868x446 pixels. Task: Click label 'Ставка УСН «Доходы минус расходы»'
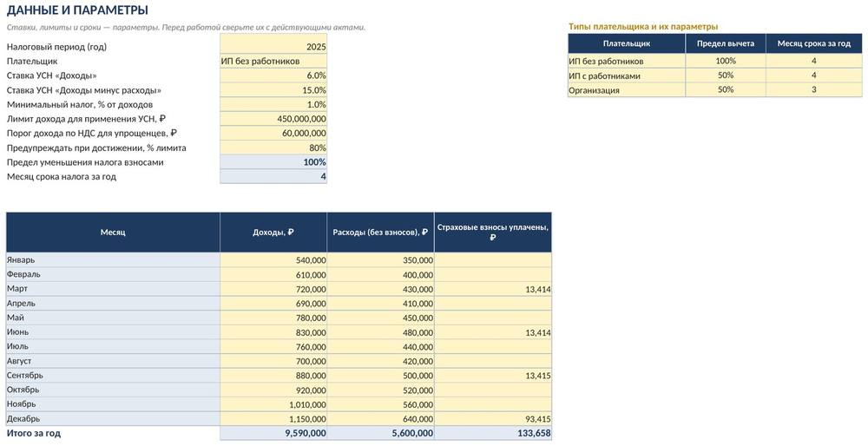[x=84, y=90]
